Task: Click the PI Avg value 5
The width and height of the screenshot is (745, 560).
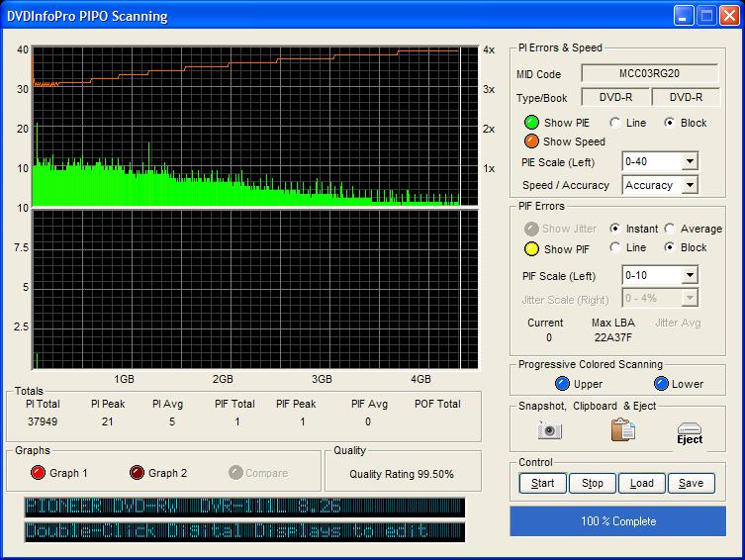Action: tap(172, 421)
